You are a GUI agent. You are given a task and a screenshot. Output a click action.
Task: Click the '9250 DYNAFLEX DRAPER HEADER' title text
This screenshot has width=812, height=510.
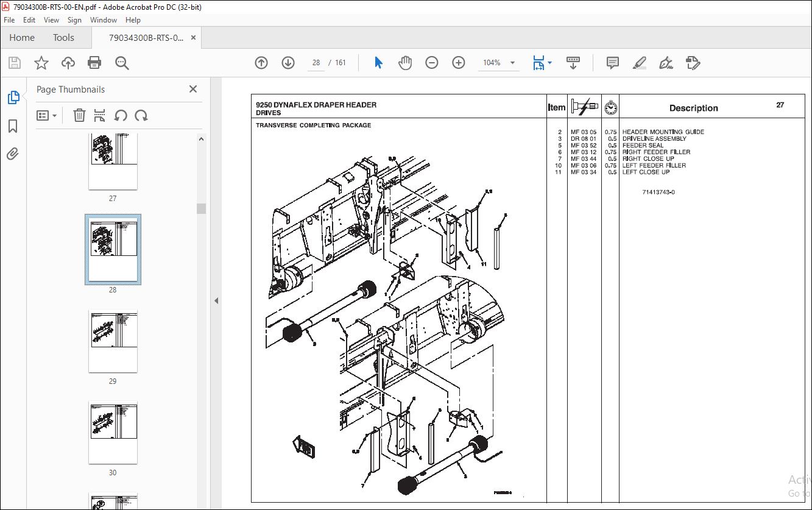[x=316, y=105]
